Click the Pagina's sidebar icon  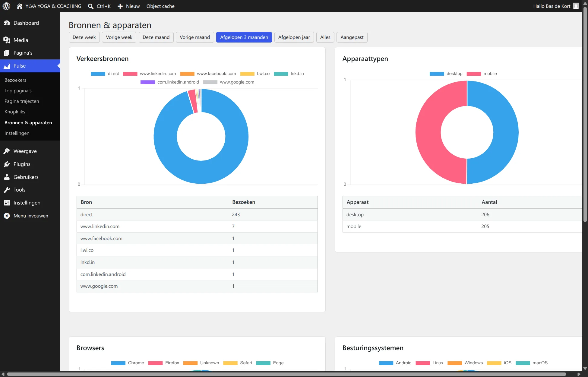pyautogui.click(x=7, y=53)
